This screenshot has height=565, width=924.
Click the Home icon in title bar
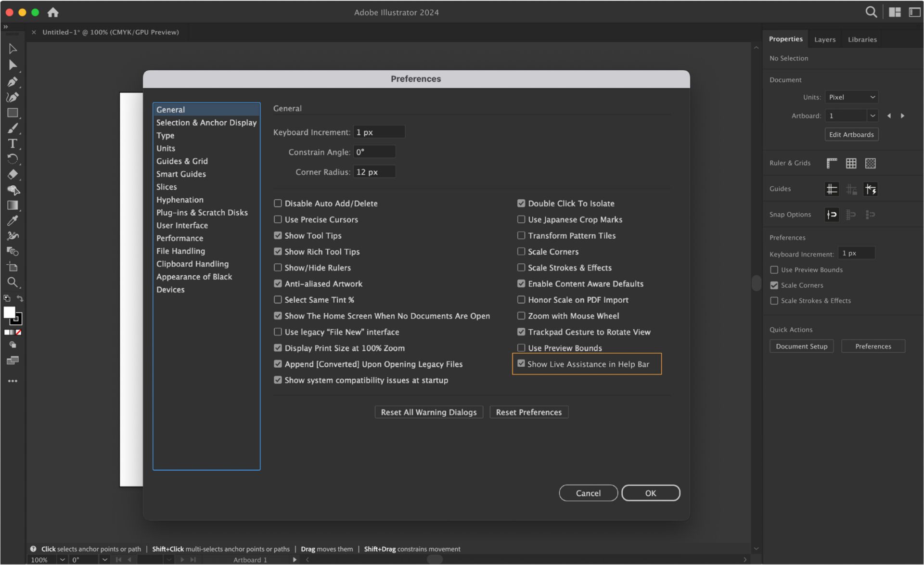[53, 12]
